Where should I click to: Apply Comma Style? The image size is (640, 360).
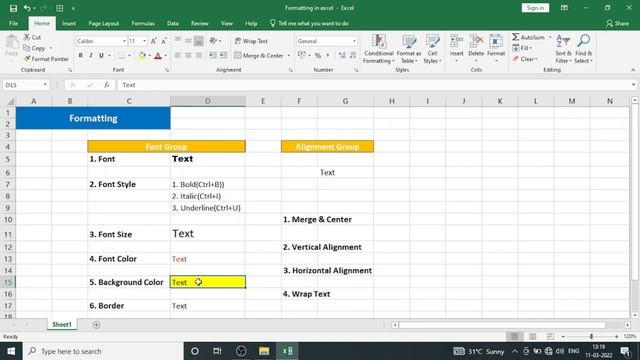(x=328, y=56)
